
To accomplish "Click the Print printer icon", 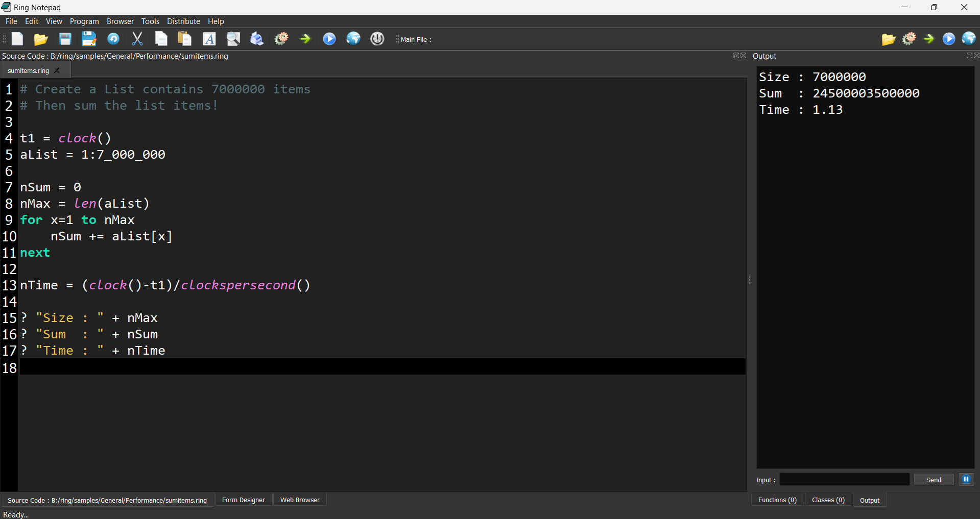I will (x=257, y=39).
